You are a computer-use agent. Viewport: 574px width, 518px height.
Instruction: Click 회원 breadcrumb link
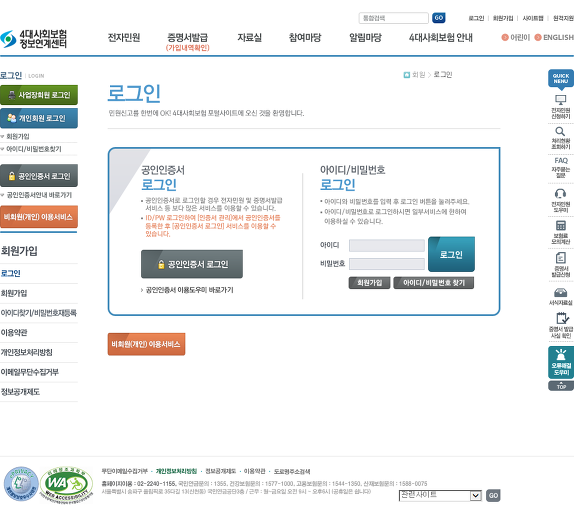(418, 75)
